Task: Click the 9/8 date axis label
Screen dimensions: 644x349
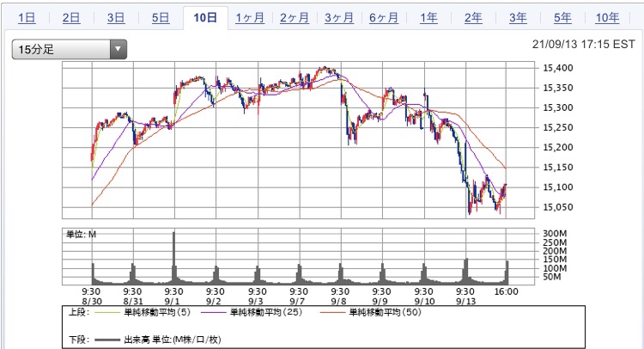Action: [x=338, y=302]
